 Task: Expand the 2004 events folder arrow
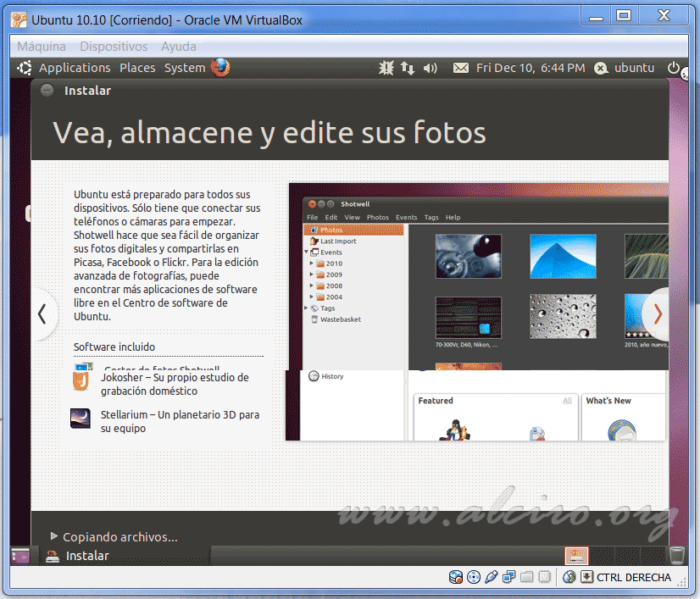[311, 297]
